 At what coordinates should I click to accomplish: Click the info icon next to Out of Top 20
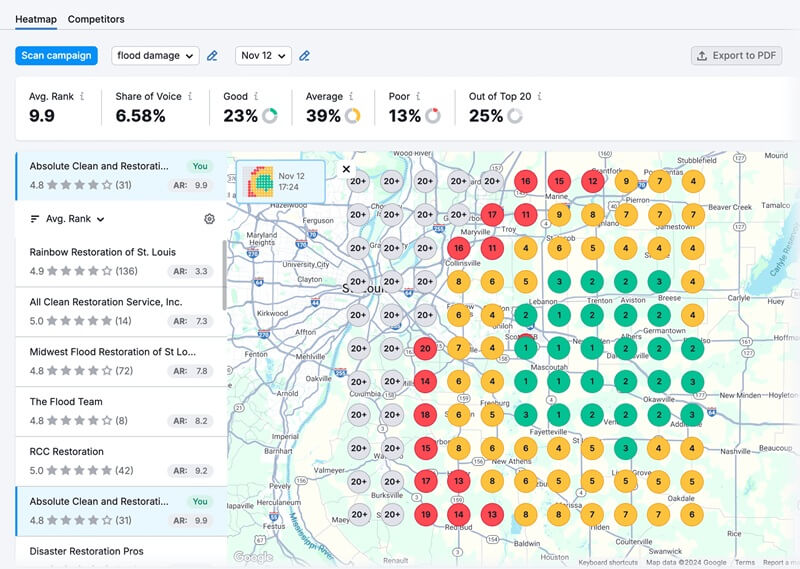pos(539,97)
